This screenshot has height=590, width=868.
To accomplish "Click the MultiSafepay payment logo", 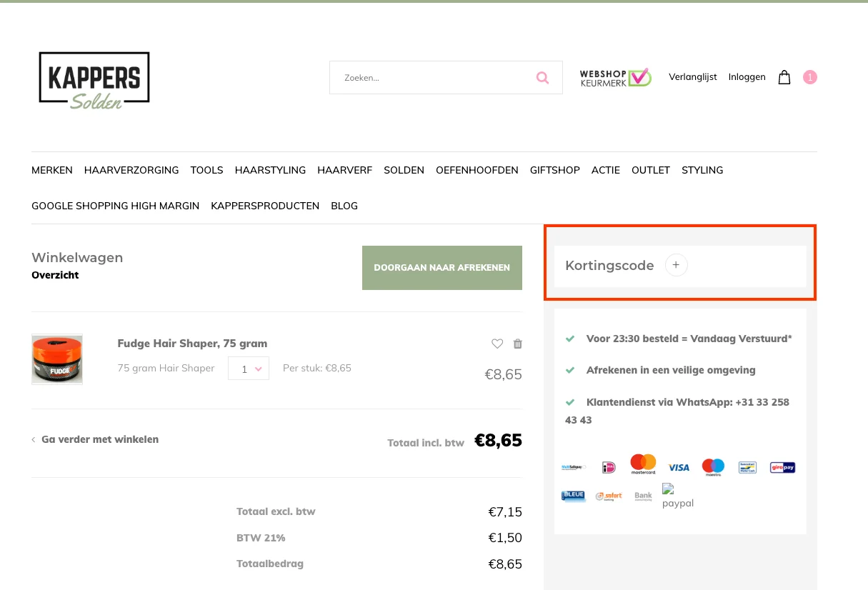I will pos(574,467).
